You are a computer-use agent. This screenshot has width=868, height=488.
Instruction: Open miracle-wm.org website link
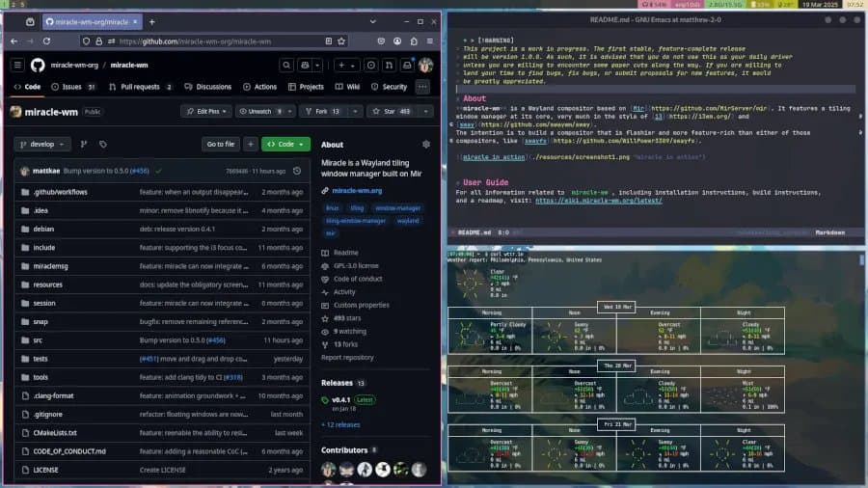point(357,191)
